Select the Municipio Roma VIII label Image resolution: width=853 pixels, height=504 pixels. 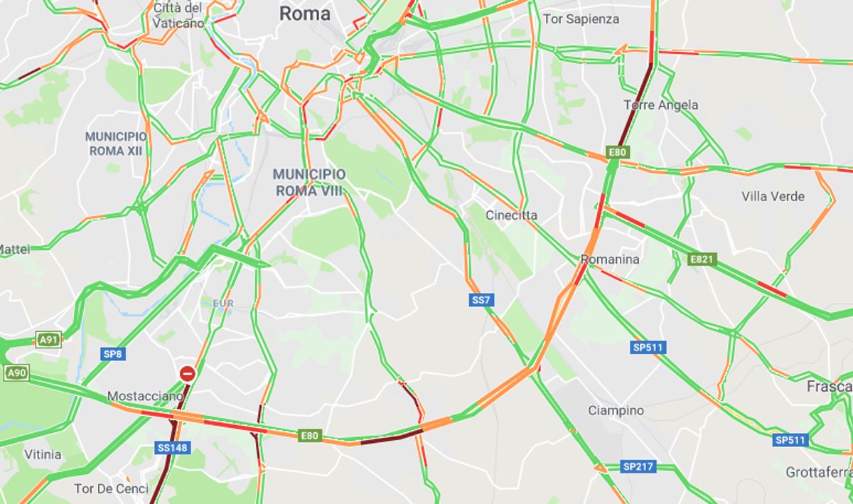[x=310, y=182]
